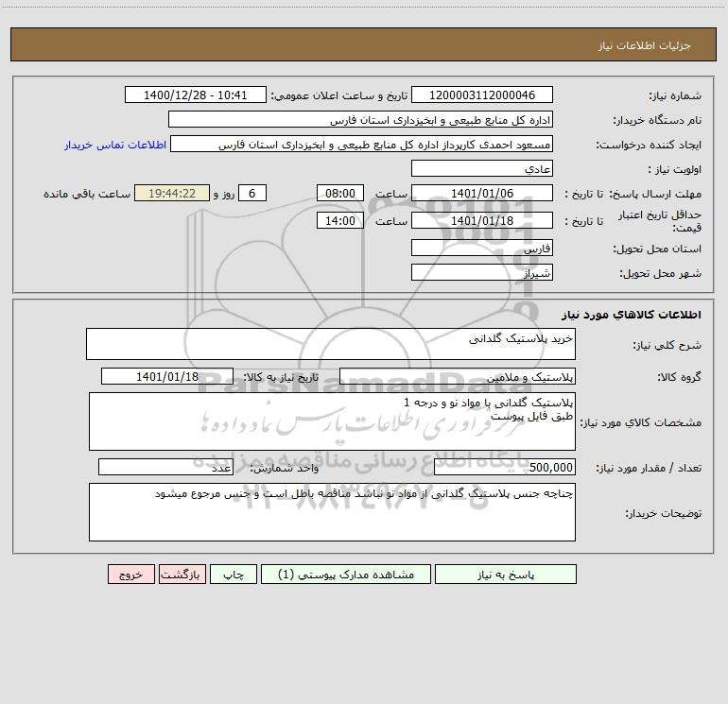This screenshot has width=728, height=704.
Task: Click the 'گروه کالا:' label
Action: coord(680,377)
